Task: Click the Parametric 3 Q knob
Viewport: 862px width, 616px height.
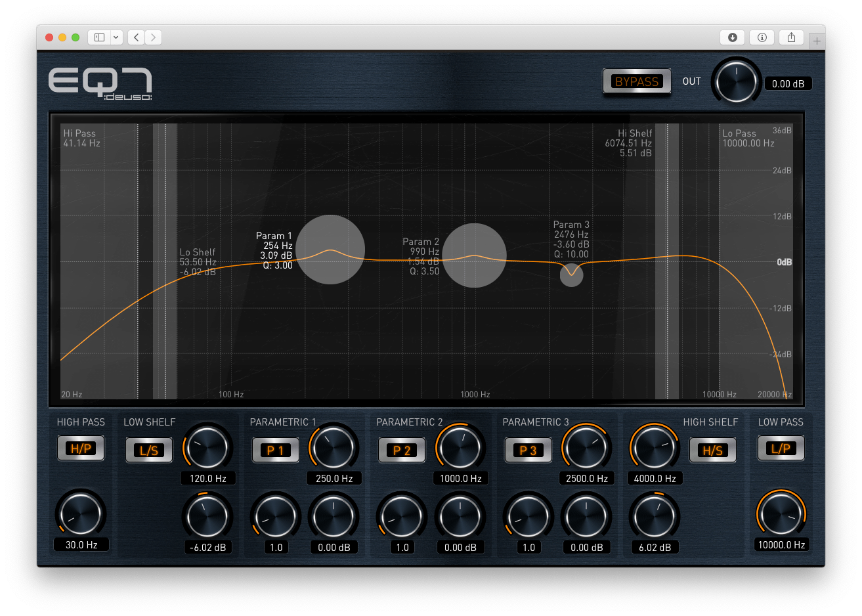Action: [x=528, y=516]
